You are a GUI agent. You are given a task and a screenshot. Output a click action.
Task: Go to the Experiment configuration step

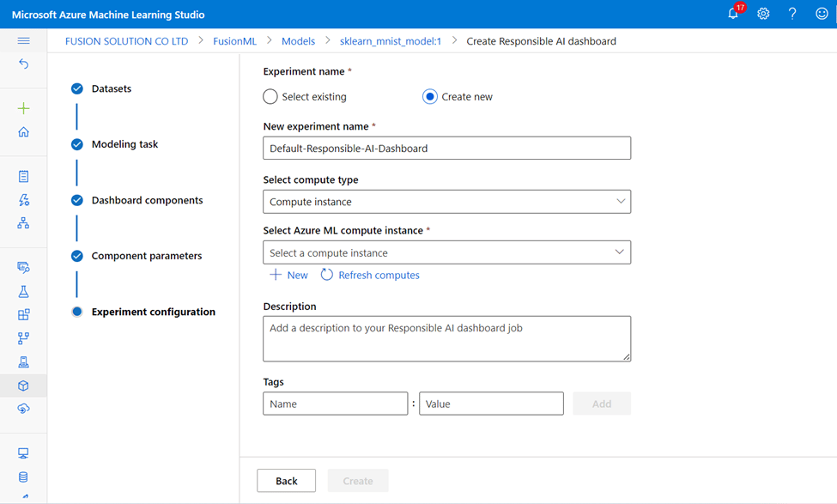pyautogui.click(x=153, y=312)
